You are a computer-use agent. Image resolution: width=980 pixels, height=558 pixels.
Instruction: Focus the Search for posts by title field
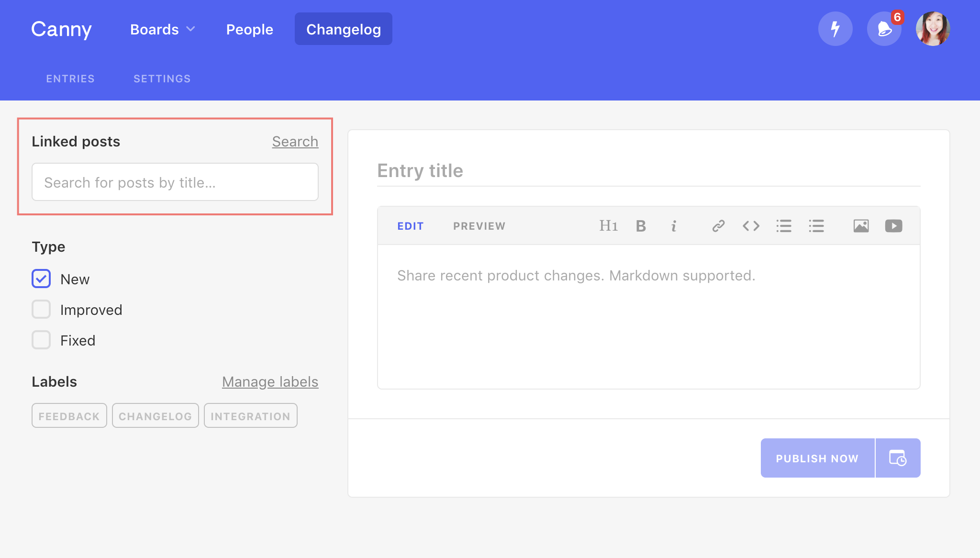pos(175,182)
